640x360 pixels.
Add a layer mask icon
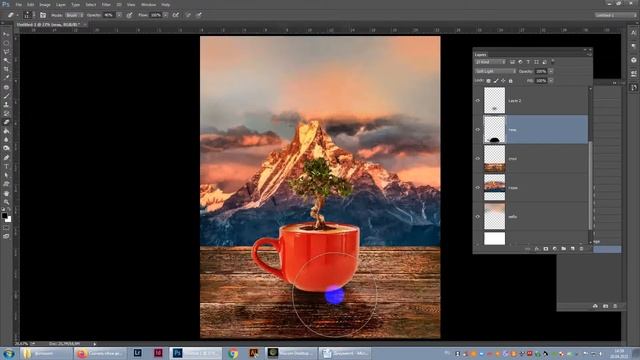tap(546, 249)
